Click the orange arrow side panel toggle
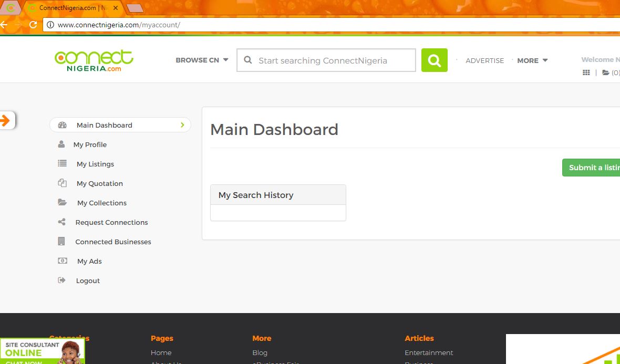 (x=6, y=121)
